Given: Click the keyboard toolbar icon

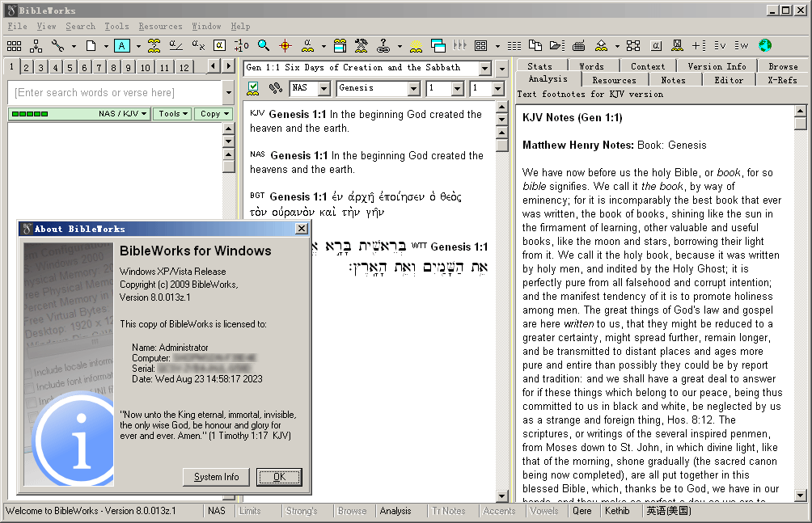Looking at the screenshot, I should (579, 46).
